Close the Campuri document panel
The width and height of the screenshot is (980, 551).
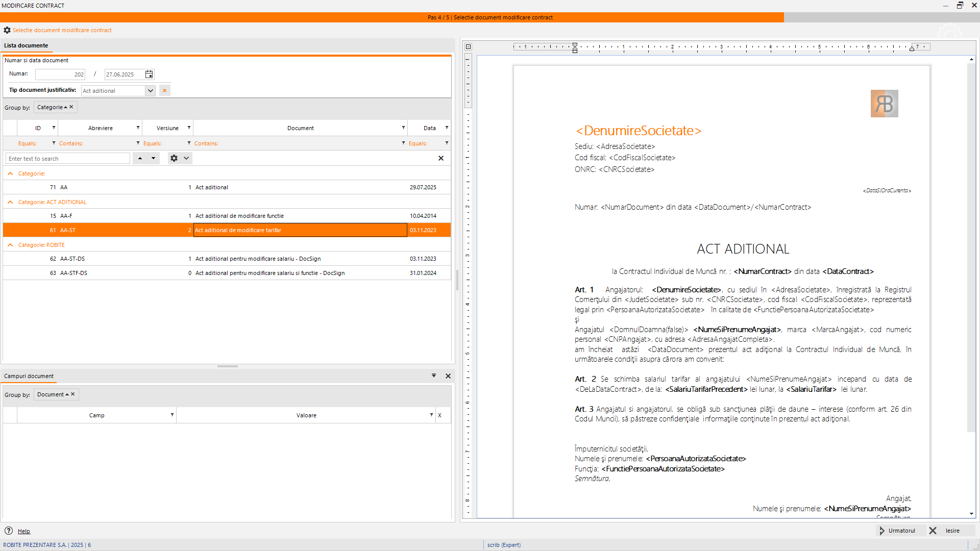tap(448, 376)
